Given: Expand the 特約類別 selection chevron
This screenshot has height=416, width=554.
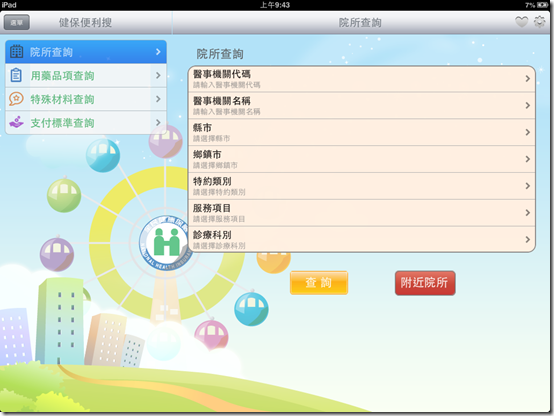Looking at the screenshot, I should point(528,186).
